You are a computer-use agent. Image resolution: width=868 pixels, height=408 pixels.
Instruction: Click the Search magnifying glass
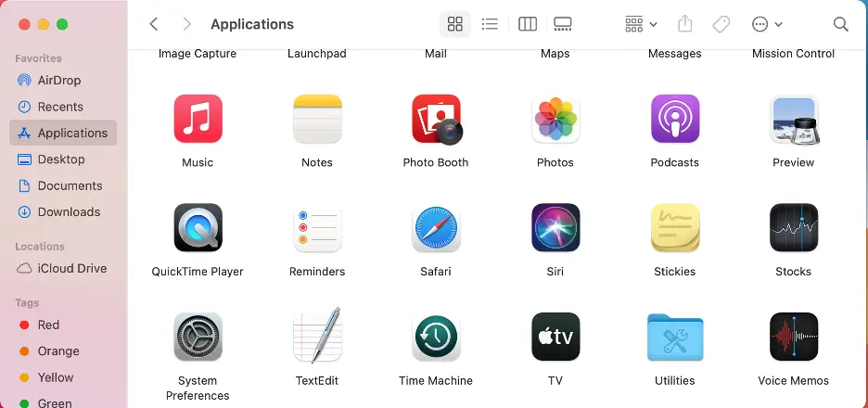point(841,24)
